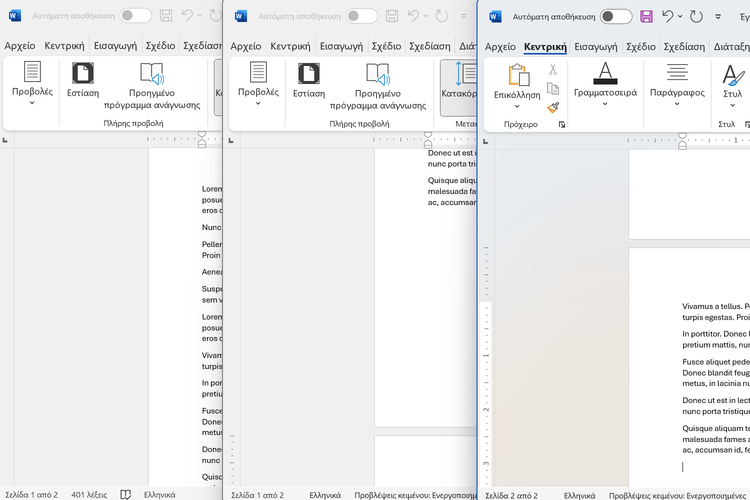Screen dimensions: 750x500
Task: Click the proofing book icon in the left status bar
Action: 125,495
